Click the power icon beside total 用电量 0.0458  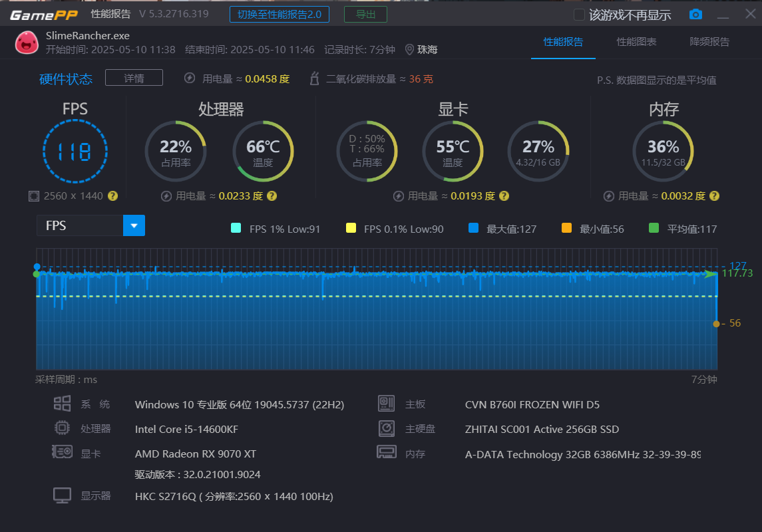click(x=190, y=78)
